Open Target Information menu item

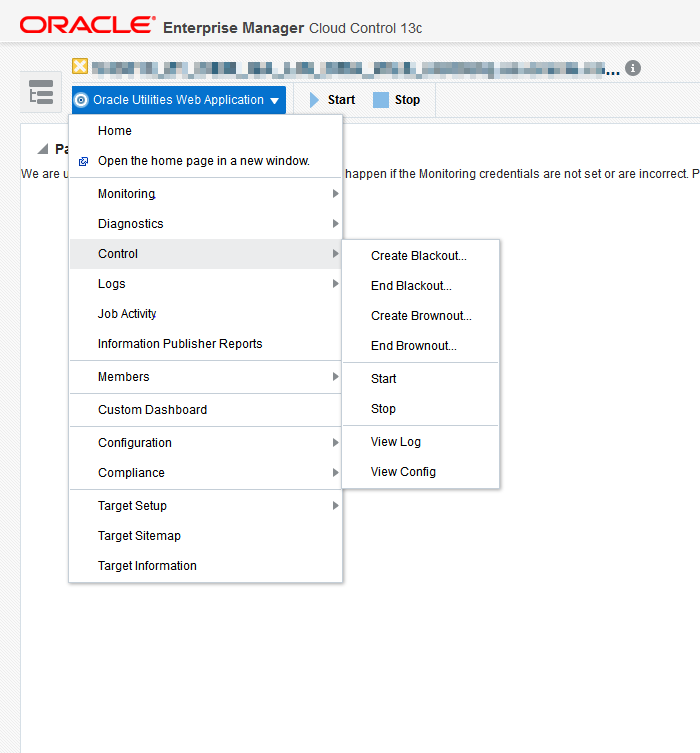click(x=205, y=566)
